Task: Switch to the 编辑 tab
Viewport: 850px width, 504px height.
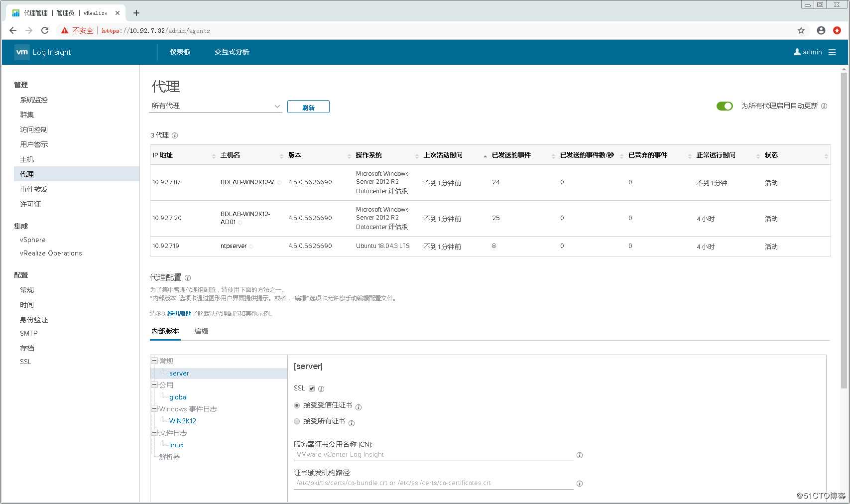Action: 201,331
